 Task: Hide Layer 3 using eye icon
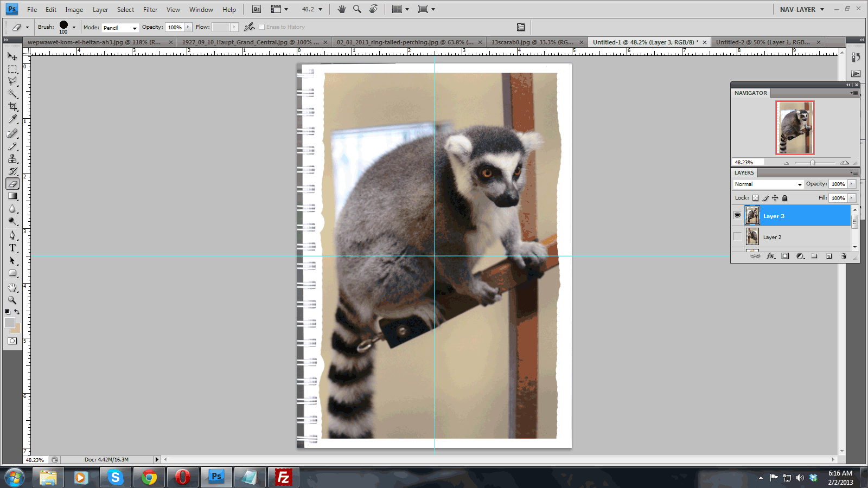point(737,215)
